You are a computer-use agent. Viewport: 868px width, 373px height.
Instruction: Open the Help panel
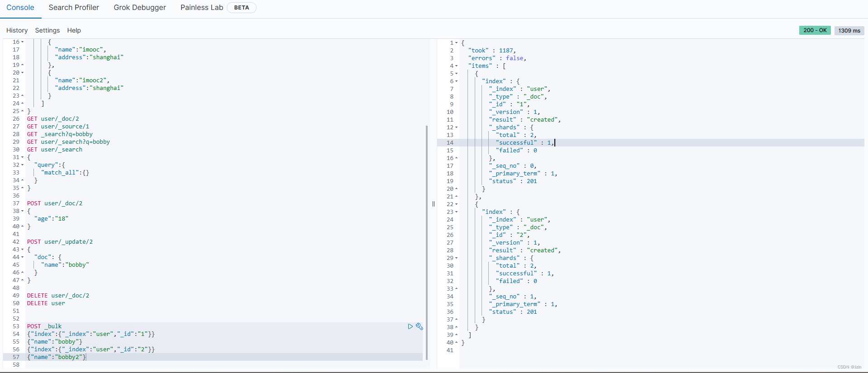click(x=74, y=30)
